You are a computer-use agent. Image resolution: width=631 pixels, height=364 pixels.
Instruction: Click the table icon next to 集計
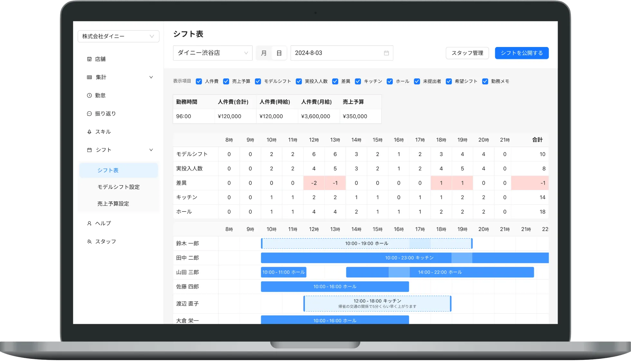[89, 77]
